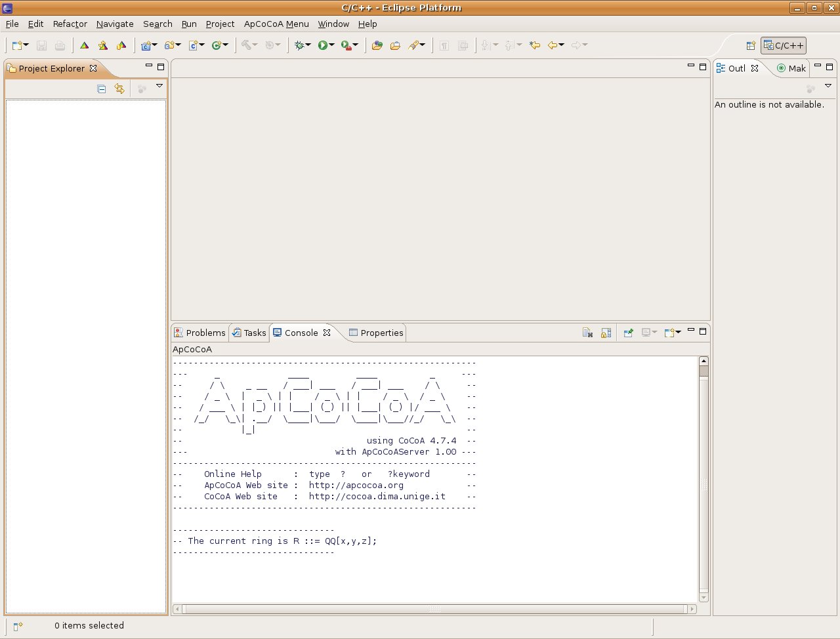This screenshot has width=840, height=639.
Task: Click console scrollbar down arrow
Action: click(703, 598)
